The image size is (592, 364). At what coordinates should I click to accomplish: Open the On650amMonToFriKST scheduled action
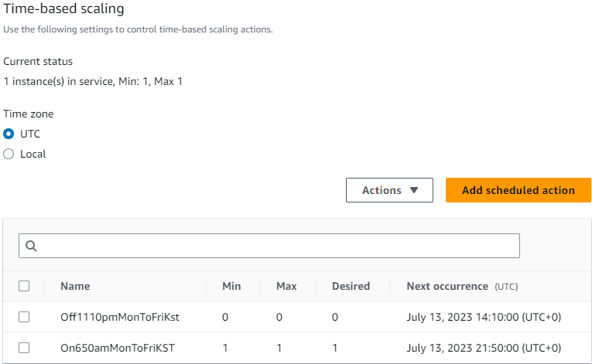tap(117, 348)
